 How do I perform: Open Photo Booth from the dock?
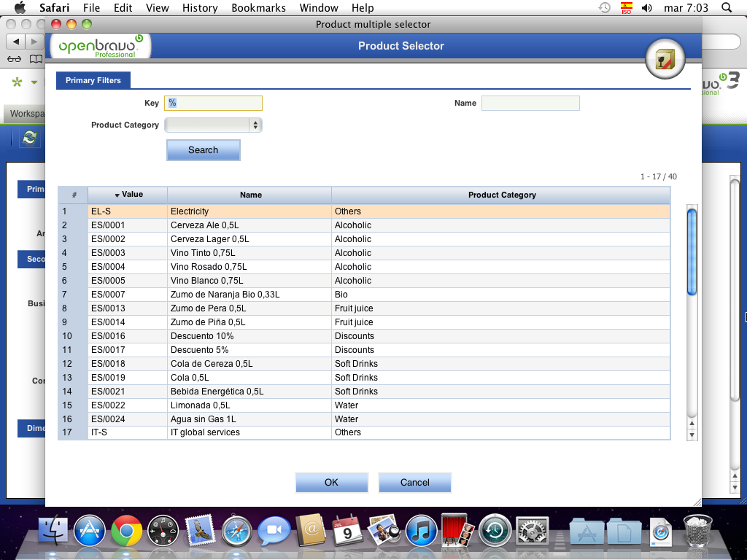[458, 532]
